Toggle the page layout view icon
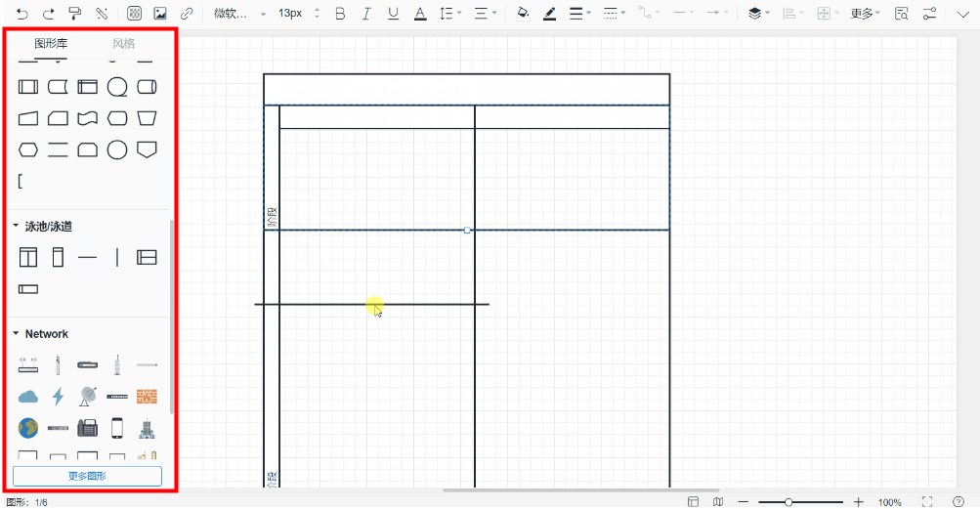 (693, 501)
